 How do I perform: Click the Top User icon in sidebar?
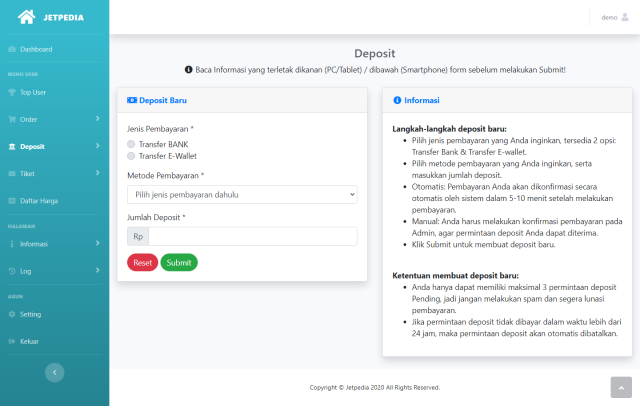click(12, 92)
